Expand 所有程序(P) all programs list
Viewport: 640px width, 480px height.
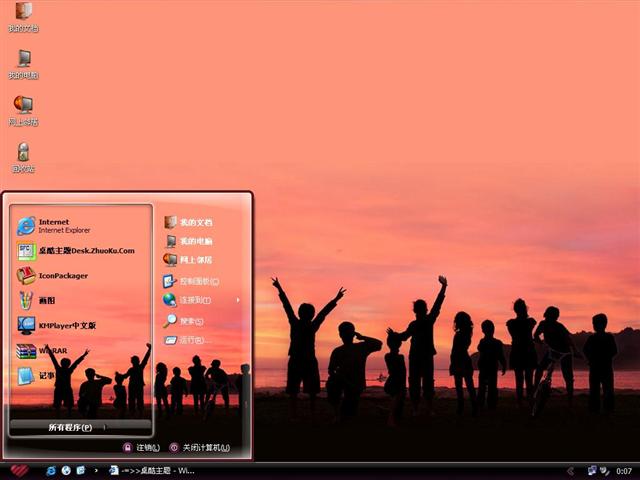(x=80, y=427)
